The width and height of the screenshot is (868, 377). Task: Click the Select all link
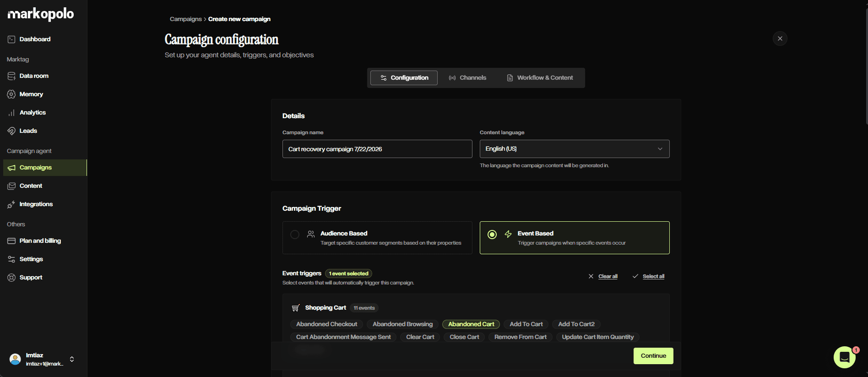tap(653, 276)
